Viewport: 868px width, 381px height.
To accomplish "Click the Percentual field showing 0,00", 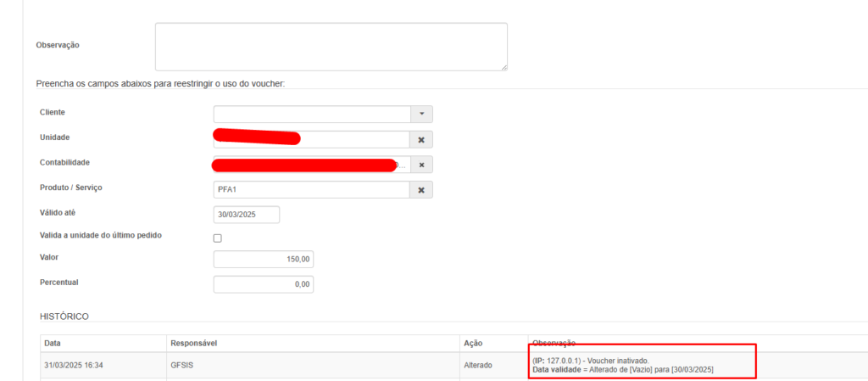I will [263, 284].
